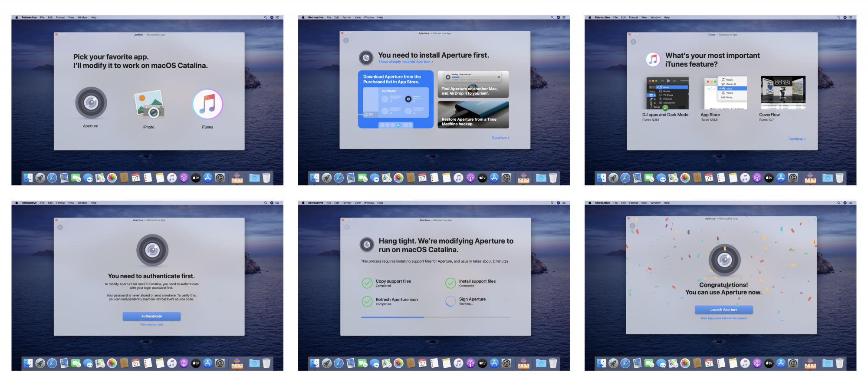Select 'Find Aperture on another Mac' AirDrop card
The image size is (868, 386).
473,84
